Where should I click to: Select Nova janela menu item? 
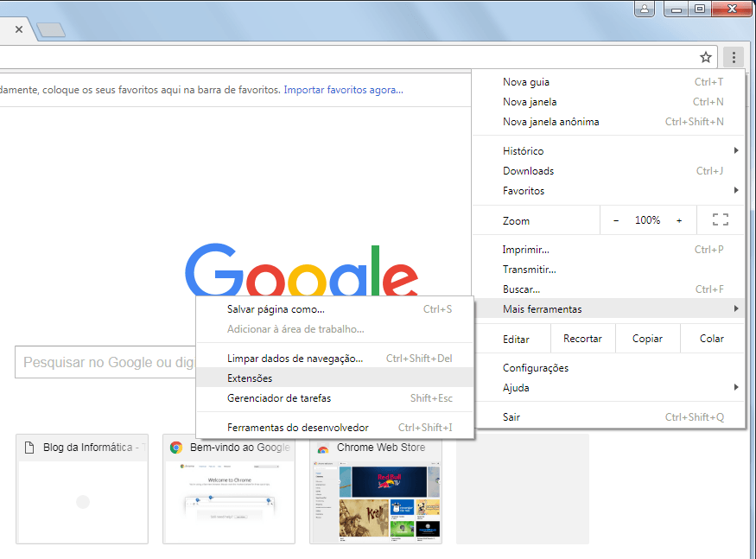[608, 102]
